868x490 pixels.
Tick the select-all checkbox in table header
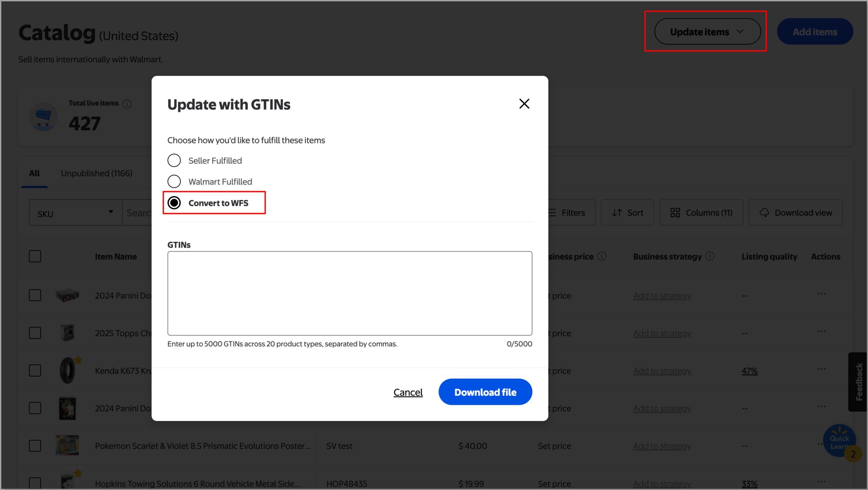tap(35, 256)
